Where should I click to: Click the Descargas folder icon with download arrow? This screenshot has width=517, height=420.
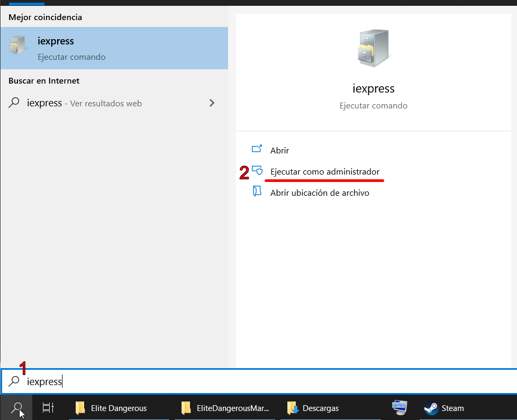click(x=293, y=408)
